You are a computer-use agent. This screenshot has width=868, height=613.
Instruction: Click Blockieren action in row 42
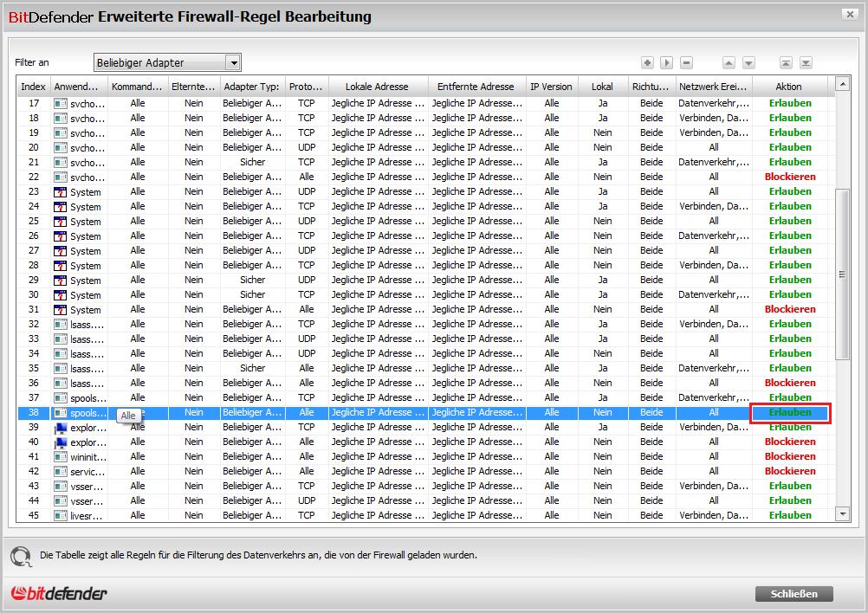coord(790,471)
